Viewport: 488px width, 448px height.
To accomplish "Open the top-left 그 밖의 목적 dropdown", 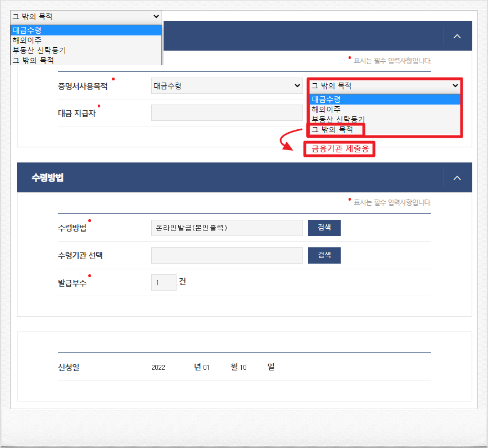I will coord(86,16).
